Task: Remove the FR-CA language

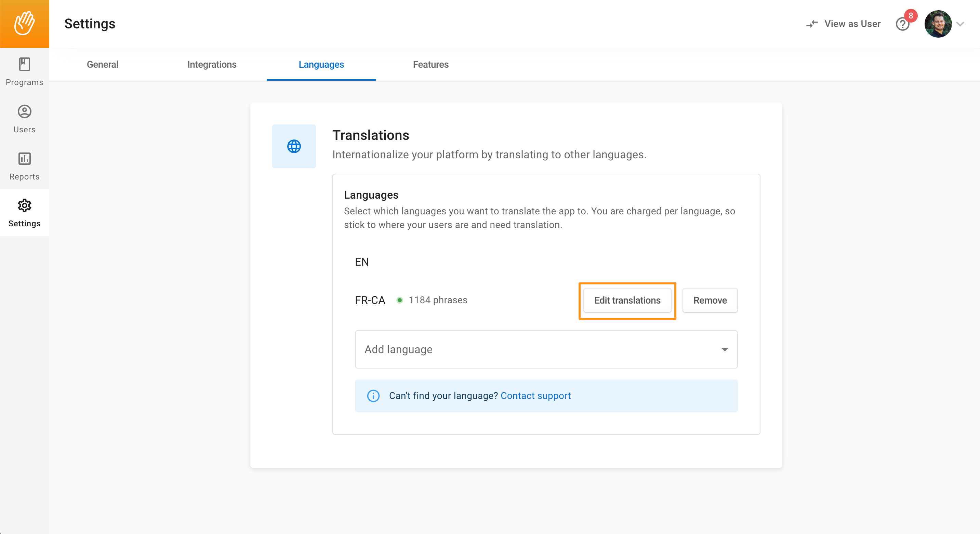Action: point(710,300)
